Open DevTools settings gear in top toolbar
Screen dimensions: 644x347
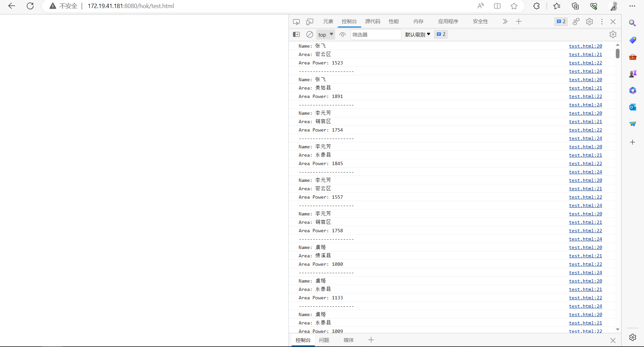point(589,22)
